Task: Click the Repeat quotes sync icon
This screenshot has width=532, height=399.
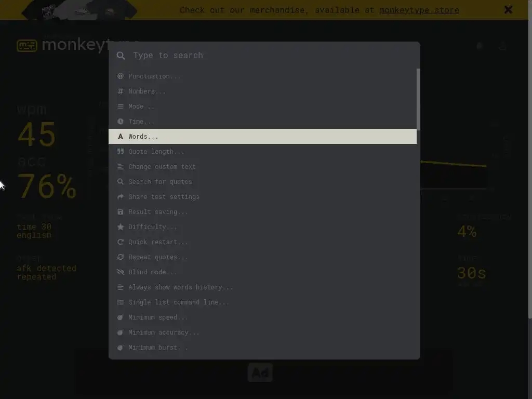Action: point(121,257)
